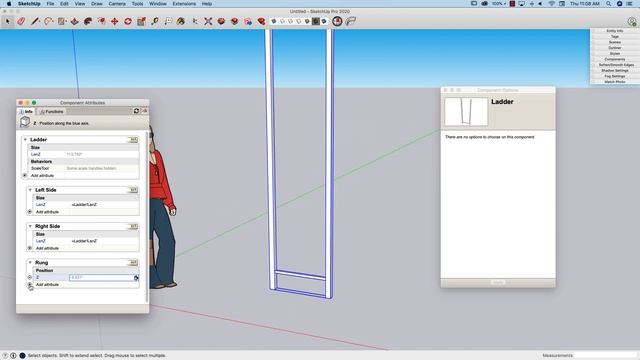Open the File menu
The width and height of the screenshot is (640, 360).
50,4
